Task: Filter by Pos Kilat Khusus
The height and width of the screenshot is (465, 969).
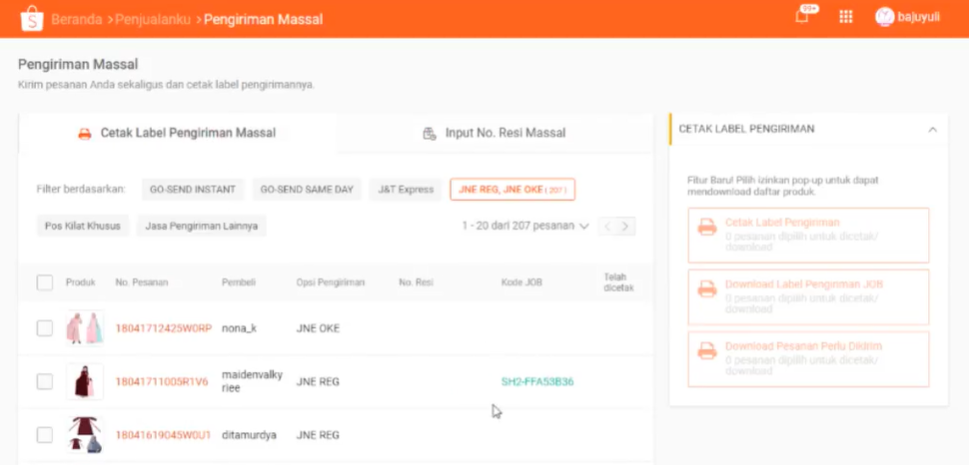Action: (x=83, y=226)
